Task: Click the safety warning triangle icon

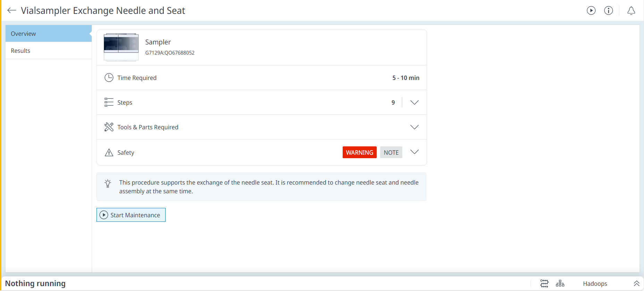Action: point(109,153)
